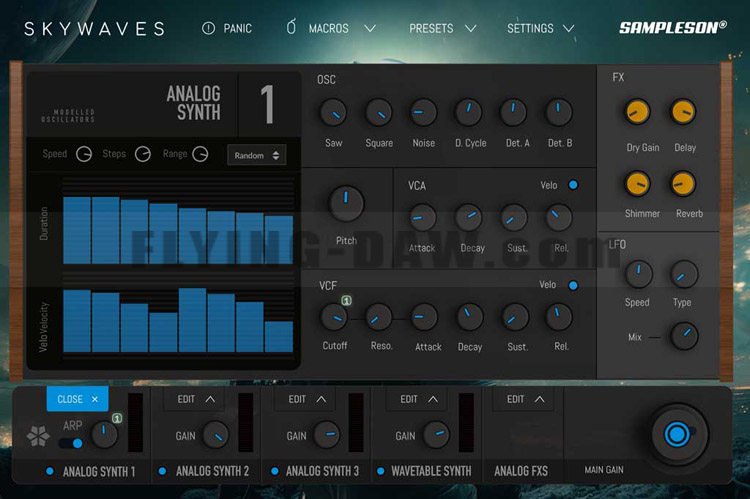
Task: Click the PANIC warning icon
Action: click(x=209, y=28)
